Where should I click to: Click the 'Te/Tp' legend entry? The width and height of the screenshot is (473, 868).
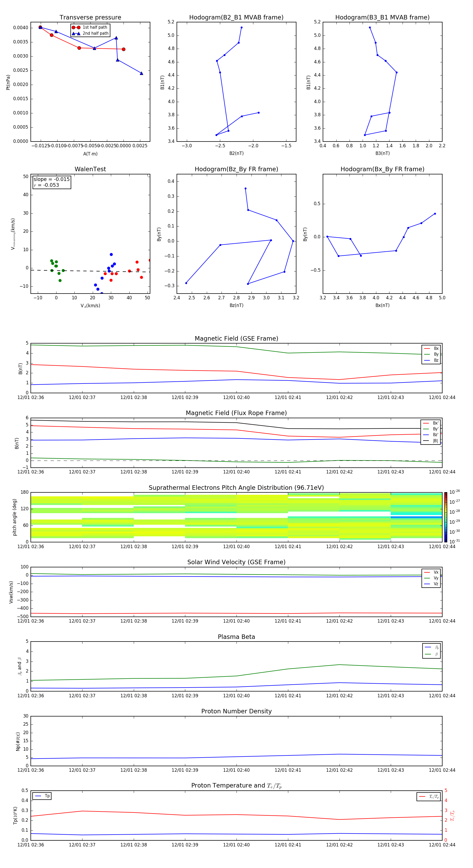point(429,796)
